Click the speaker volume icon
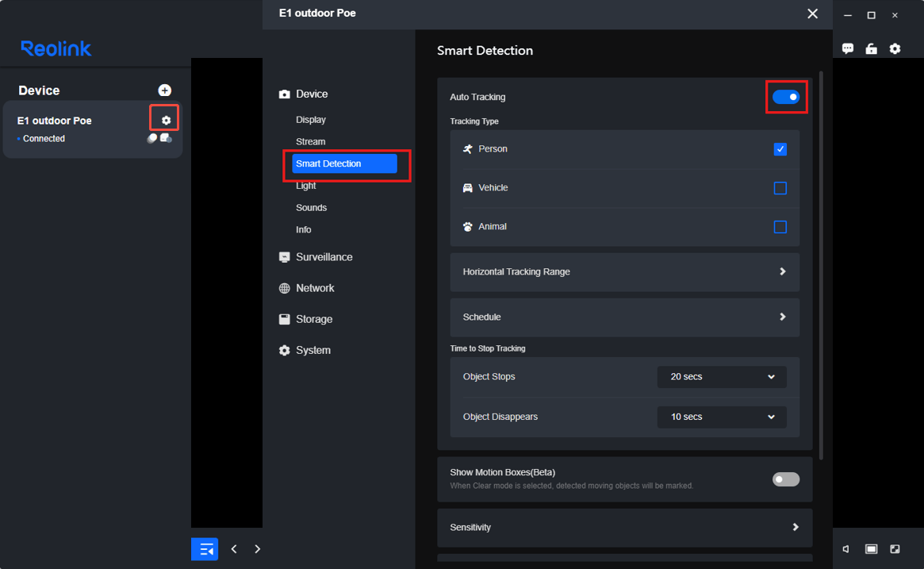The image size is (924, 569). point(846,549)
